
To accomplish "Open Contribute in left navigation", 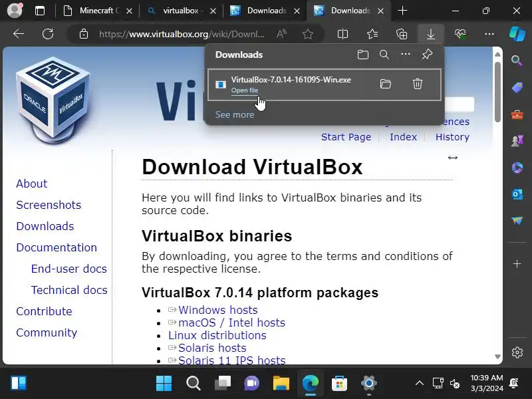I will 44,311.
